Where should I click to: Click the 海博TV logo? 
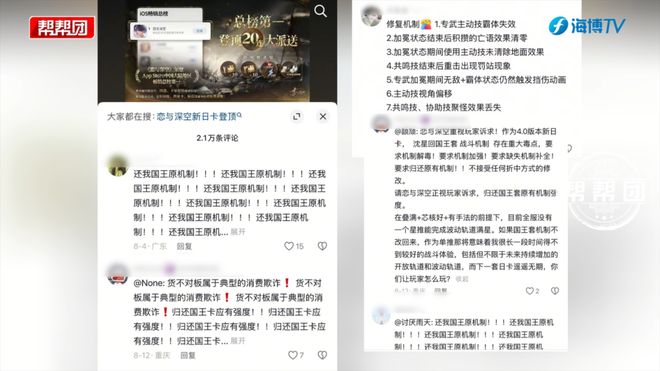[587, 26]
